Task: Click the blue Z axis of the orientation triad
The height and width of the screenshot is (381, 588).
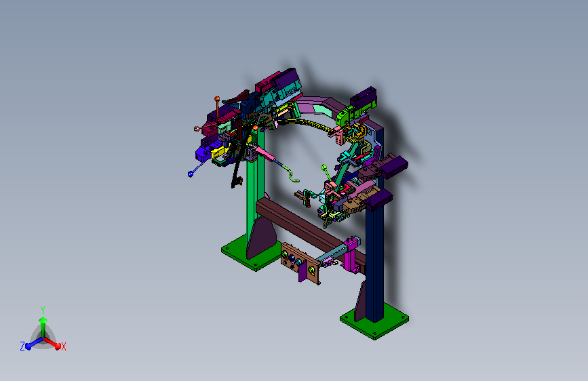Action: 33,343
